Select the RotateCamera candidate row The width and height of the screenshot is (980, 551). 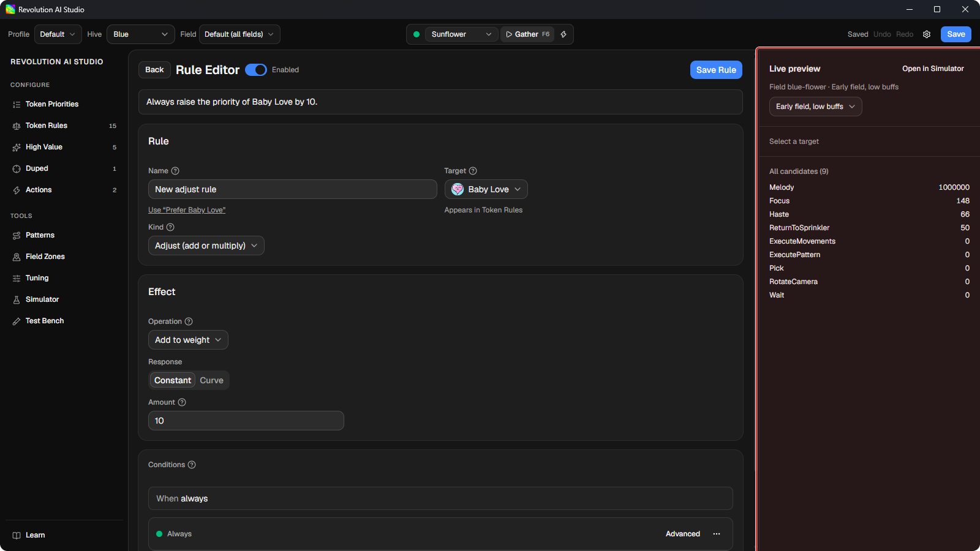pos(869,282)
